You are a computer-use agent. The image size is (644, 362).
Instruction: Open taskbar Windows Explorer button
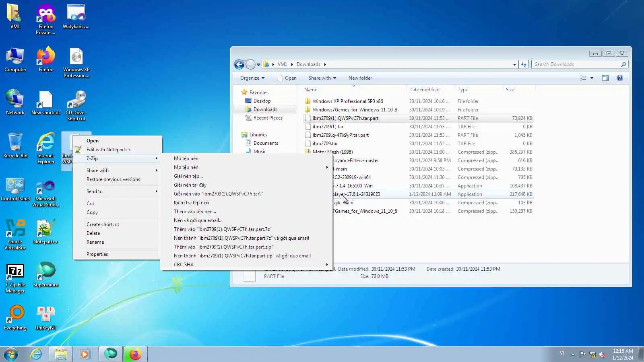tap(61, 354)
